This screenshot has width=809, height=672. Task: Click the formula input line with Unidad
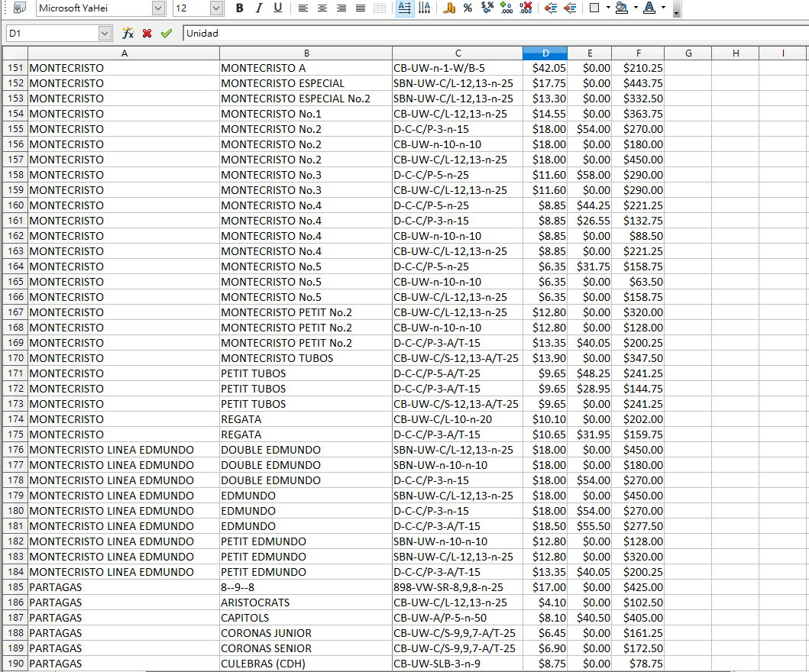coord(495,33)
